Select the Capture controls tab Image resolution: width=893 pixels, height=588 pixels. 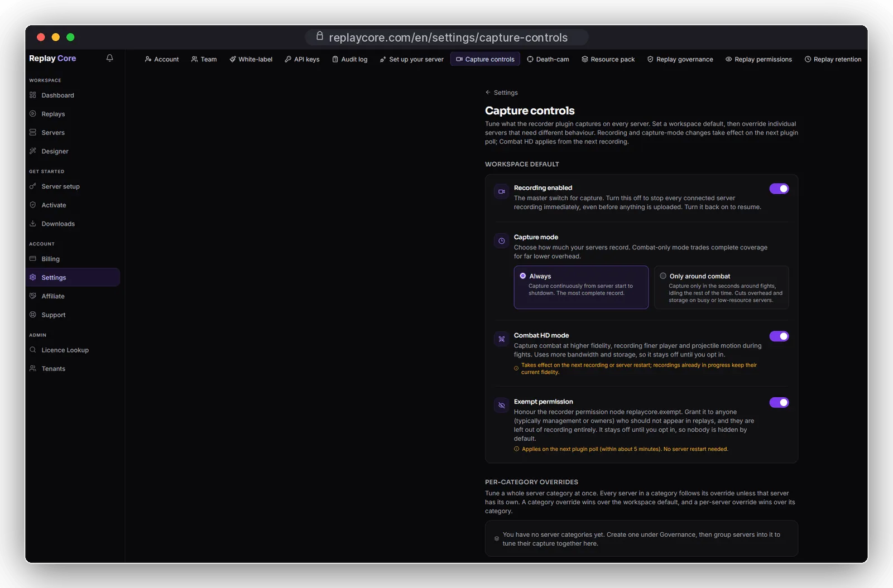point(485,59)
